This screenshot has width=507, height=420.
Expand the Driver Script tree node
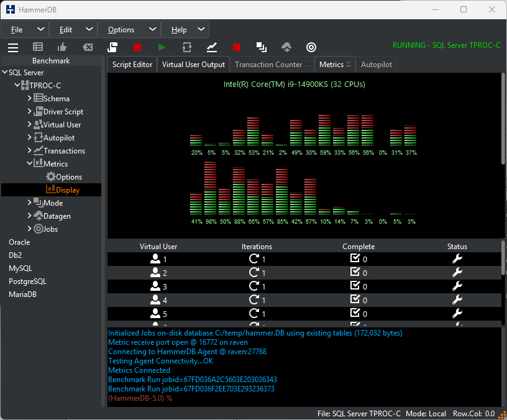(x=30, y=112)
